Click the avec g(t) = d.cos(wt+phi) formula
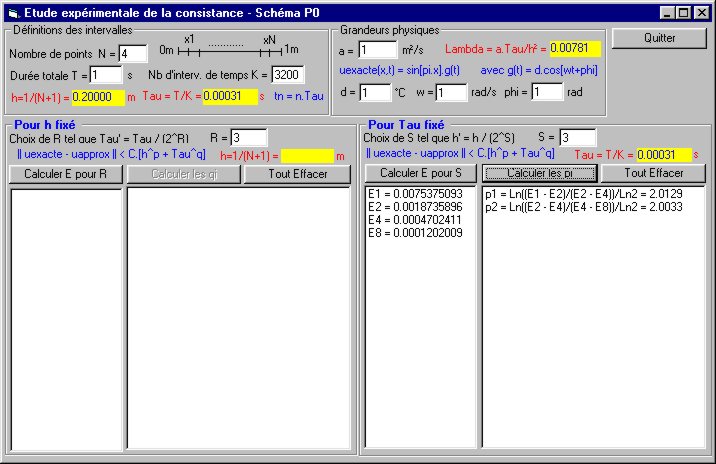 coord(539,71)
